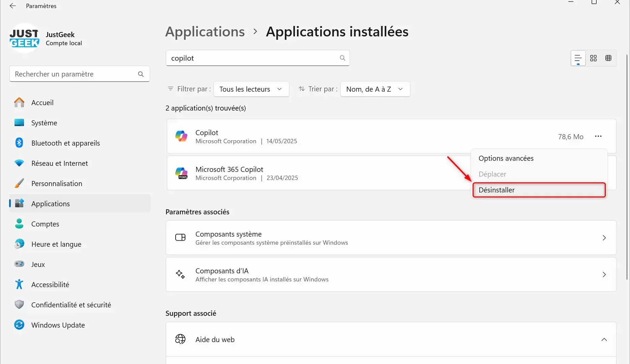Select Applications in sidebar

tap(80, 204)
